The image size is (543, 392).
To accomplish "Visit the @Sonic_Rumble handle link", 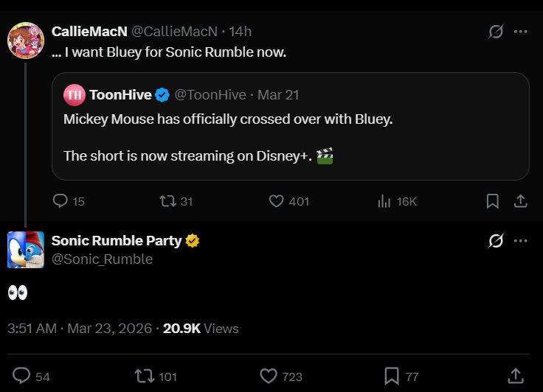I will (x=102, y=259).
